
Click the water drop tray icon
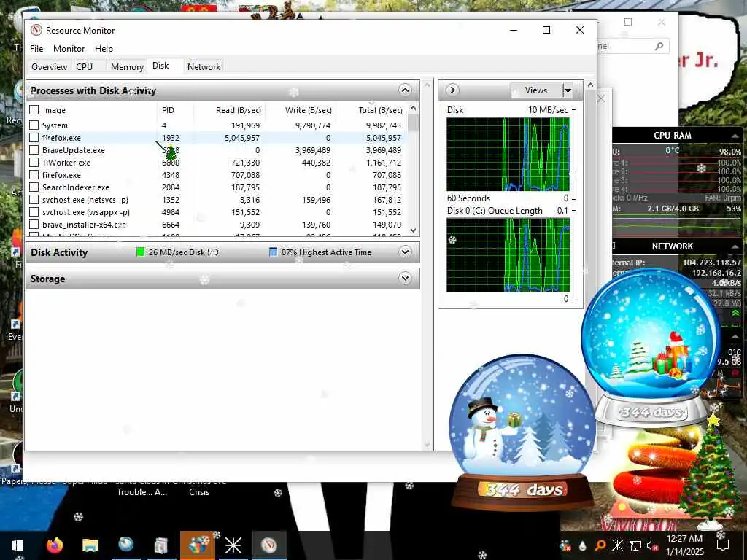click(583, 545)
